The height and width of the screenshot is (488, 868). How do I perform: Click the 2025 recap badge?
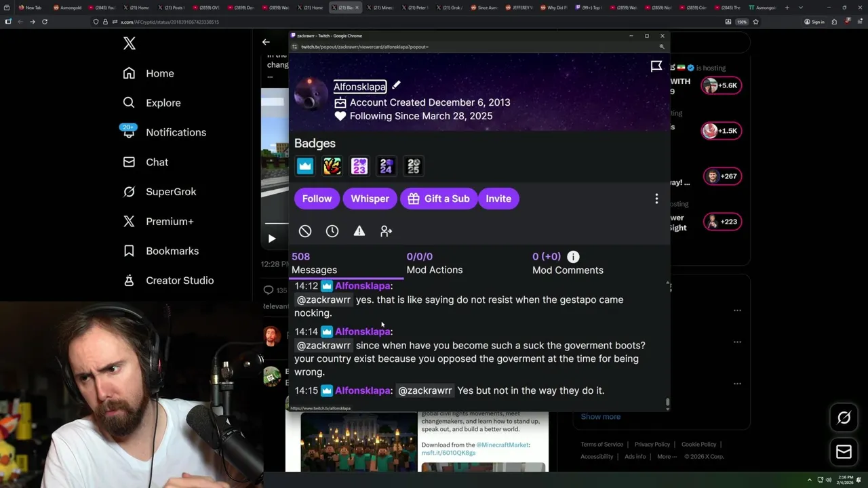(414, 166)
